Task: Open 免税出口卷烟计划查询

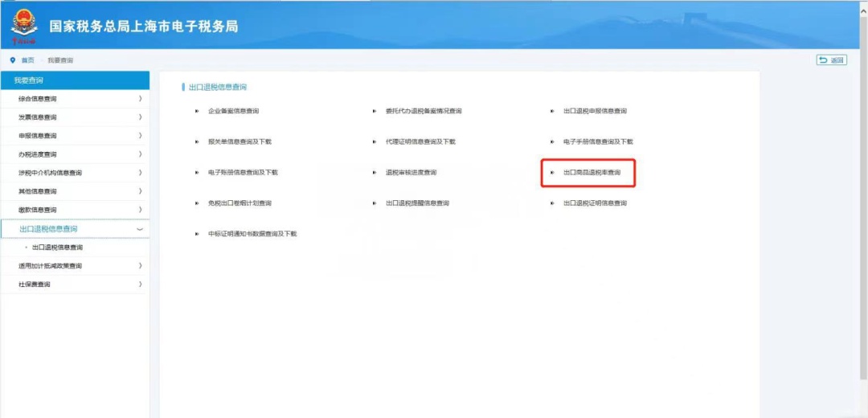Action: pos(240,203)
